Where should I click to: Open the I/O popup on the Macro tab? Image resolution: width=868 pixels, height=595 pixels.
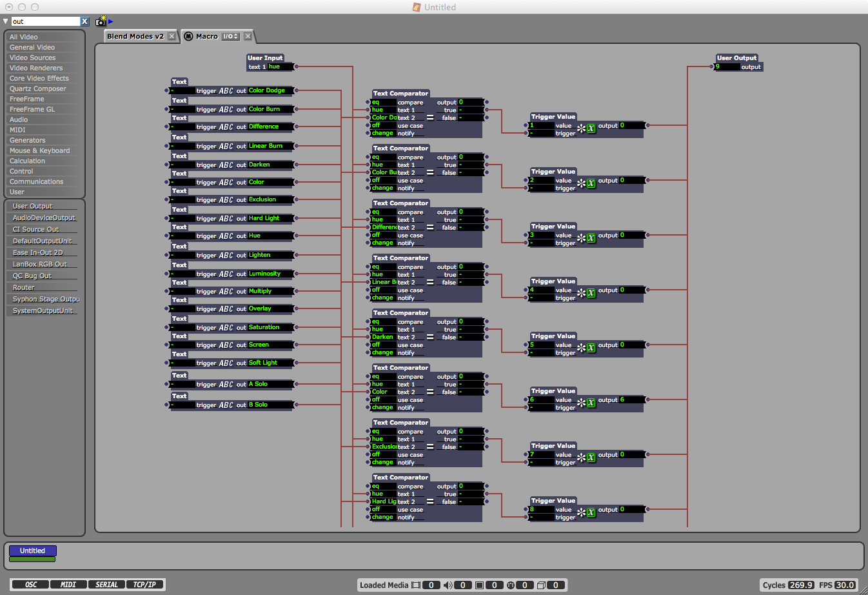(x=231, y=36)
